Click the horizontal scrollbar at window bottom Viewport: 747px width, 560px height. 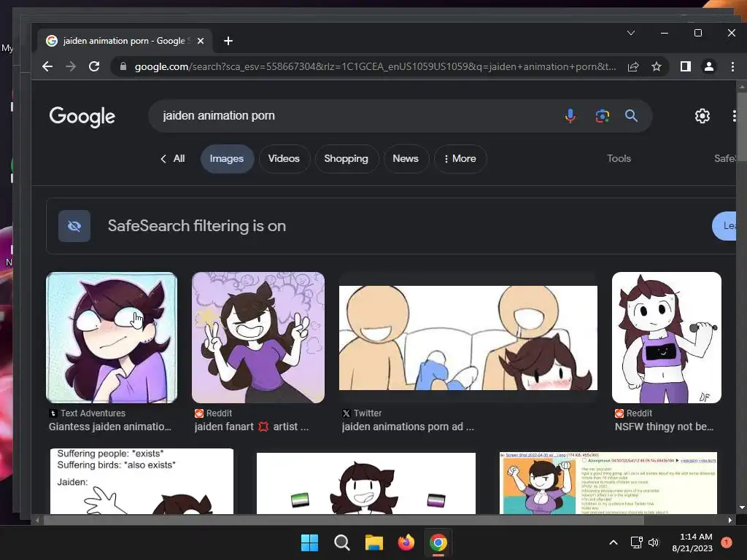click(344, 521)
